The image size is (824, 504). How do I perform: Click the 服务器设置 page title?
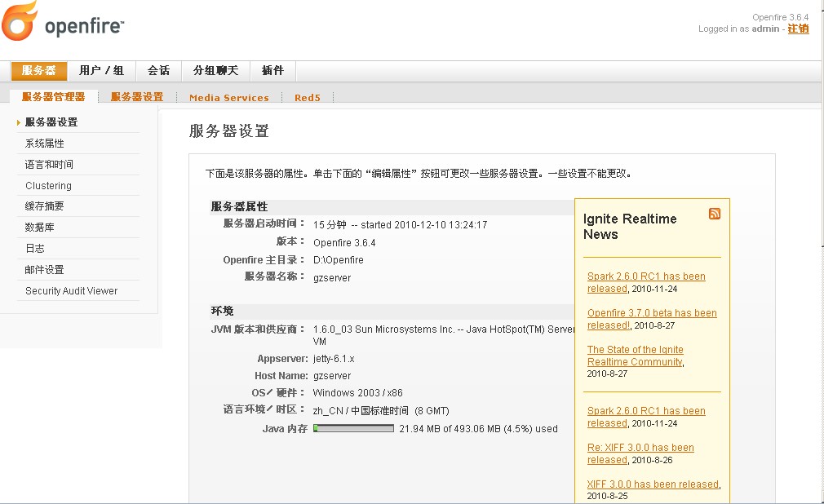229,130
